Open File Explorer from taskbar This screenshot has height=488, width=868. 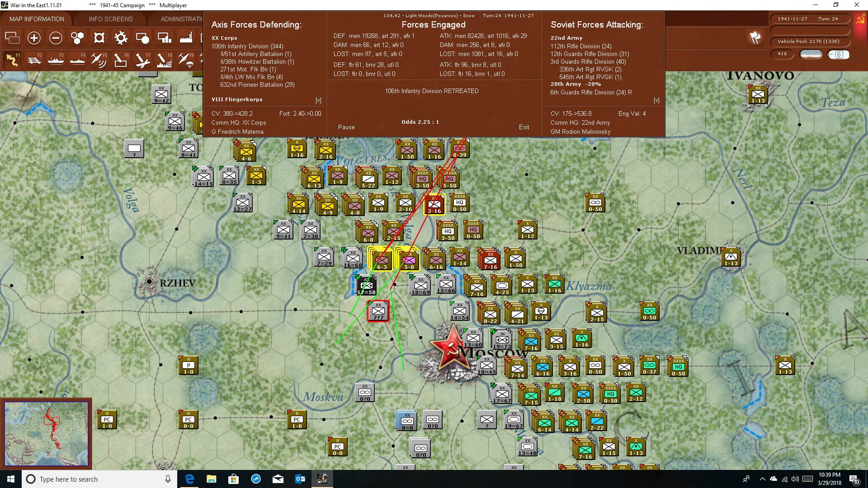211,479
